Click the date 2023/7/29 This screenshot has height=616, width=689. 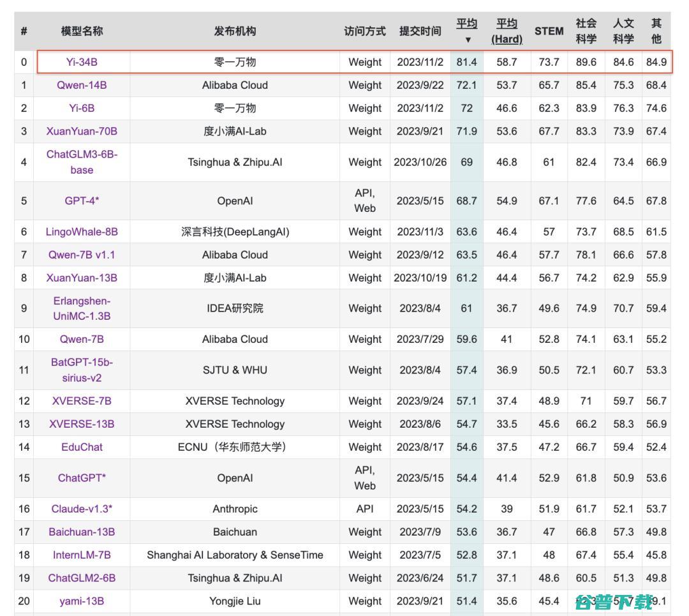click(420, 339)
